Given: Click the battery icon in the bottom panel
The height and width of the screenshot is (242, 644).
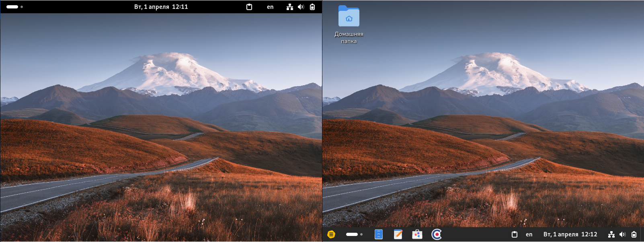Looking at the screenshot, I should click(x=634, y=234).
